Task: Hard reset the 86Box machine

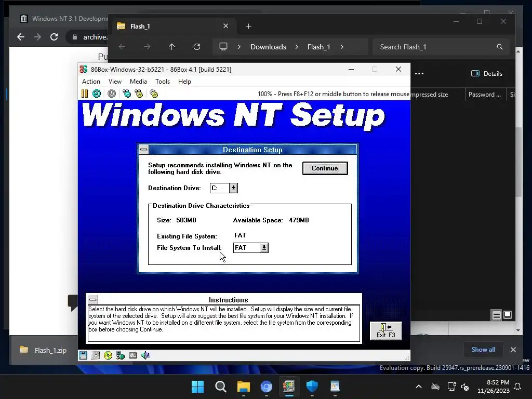Action: pyautogui.click(x=97, y=94)
